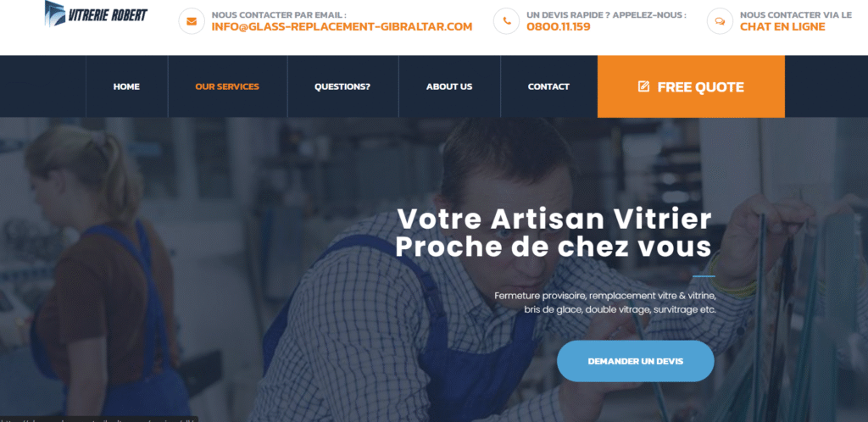Screen dimensions: 868x422
Task: Click the Nous contacter par email label
Action: click(280, 15)
